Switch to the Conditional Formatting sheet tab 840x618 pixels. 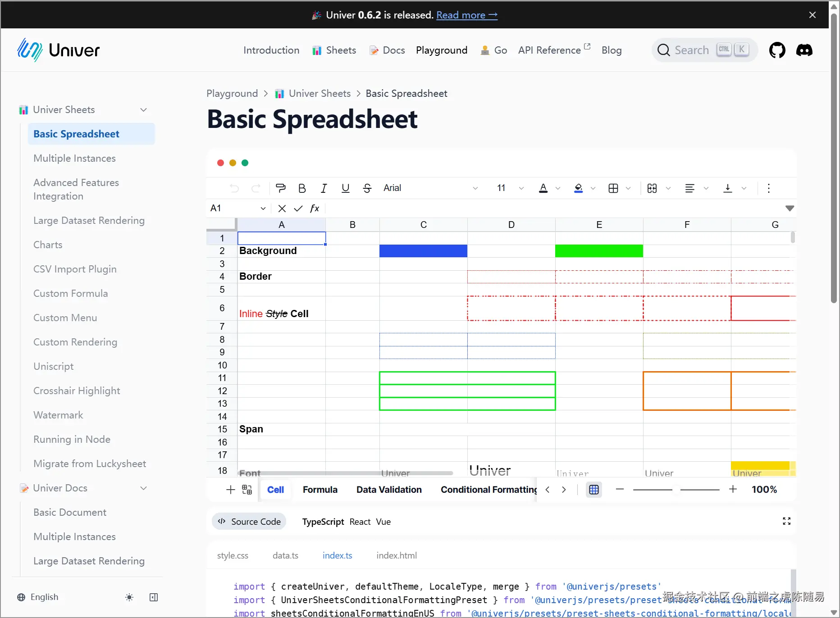(x=489, y=490)
